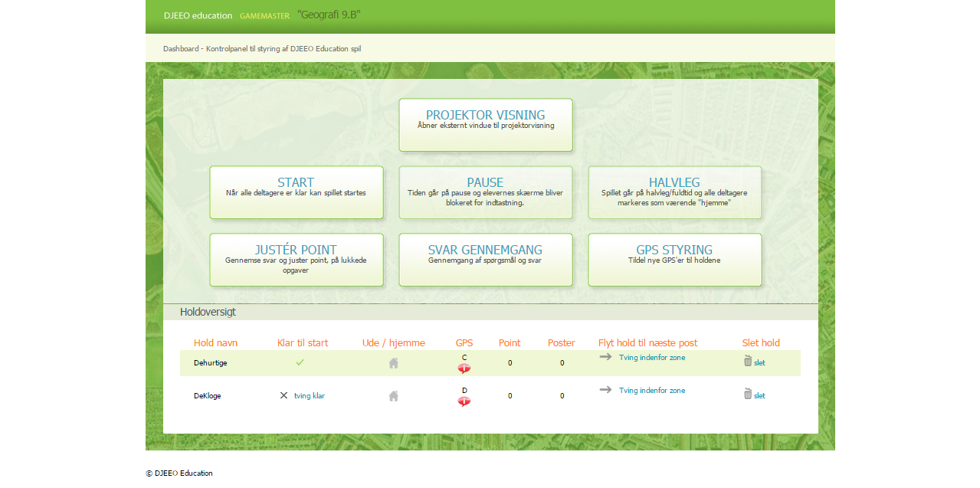Click the arrow to move Dehurtige to next post
Image resolution: width=980 pixels, height=488 pixels.
(605, 357)
